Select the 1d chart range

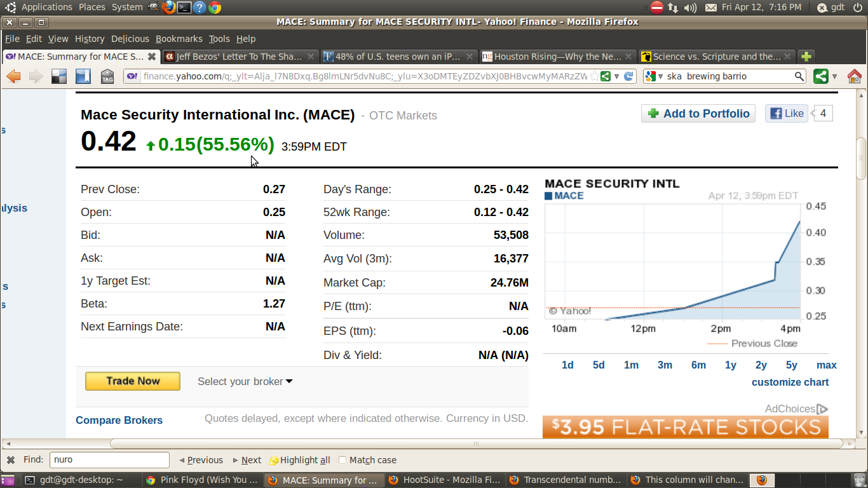point(567,365)
